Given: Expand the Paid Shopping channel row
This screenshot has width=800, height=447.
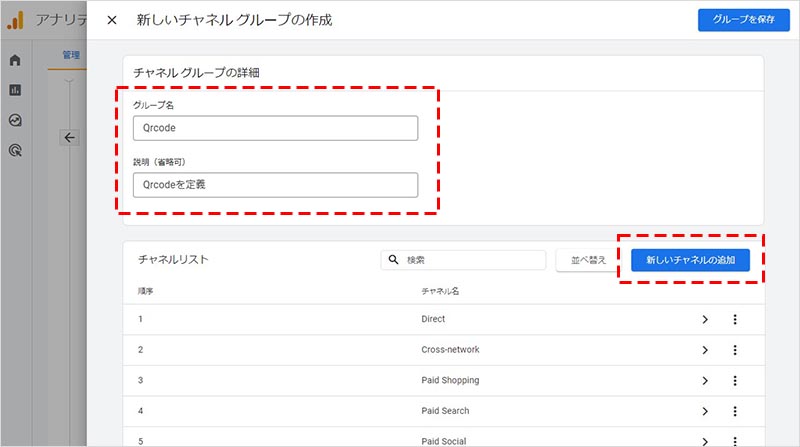Looking at the screenshot, I should [705, 381].
